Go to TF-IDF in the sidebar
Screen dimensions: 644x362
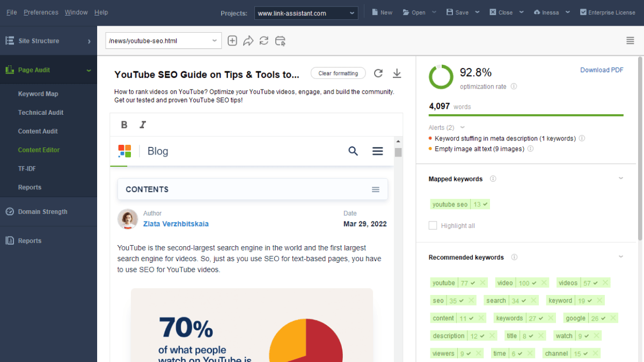tap(27, 168)
